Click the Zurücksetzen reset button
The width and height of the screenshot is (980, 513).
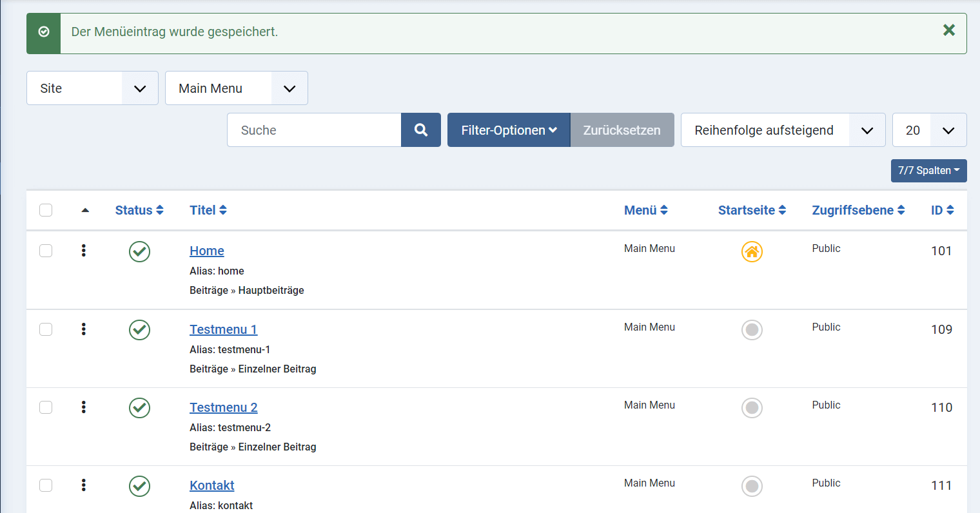[x=622, y=130]
